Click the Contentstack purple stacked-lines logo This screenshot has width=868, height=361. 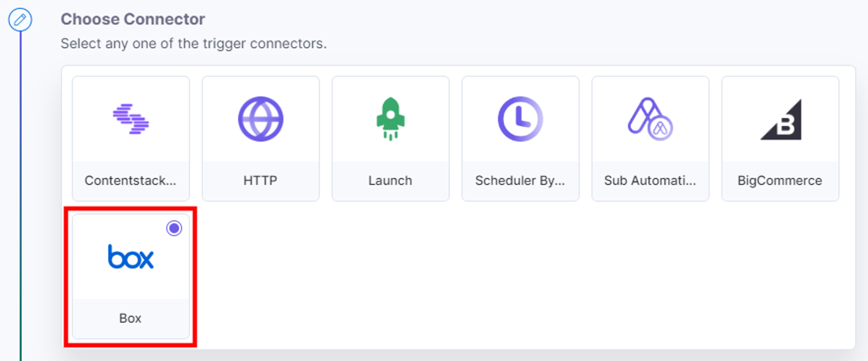[x=131, y=119]
